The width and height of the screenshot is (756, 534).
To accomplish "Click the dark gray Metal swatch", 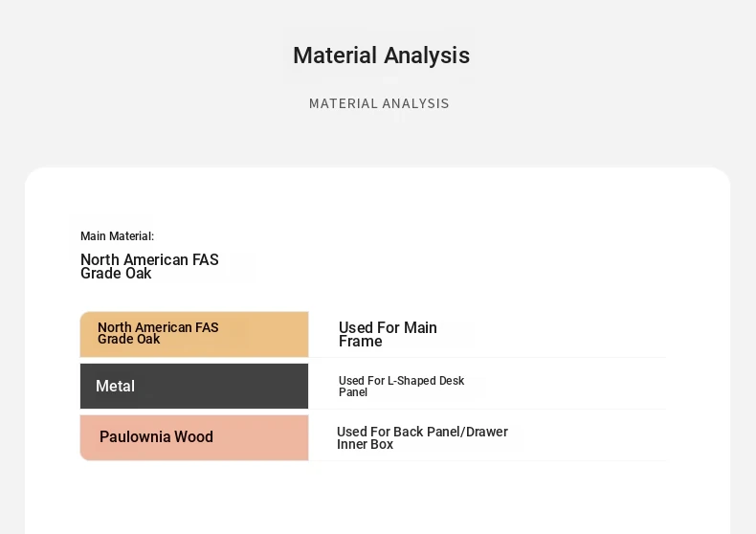I will [x=194, y=386].
